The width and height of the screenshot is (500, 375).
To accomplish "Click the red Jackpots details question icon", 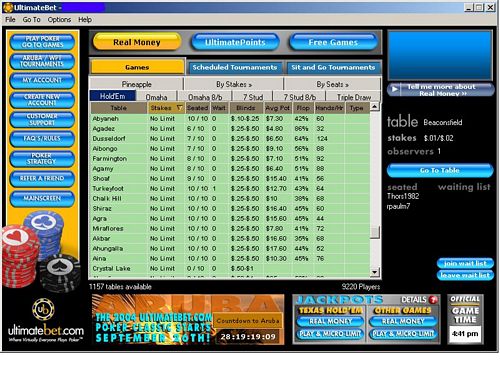I will pyautogui.click(x=433, y=299).
